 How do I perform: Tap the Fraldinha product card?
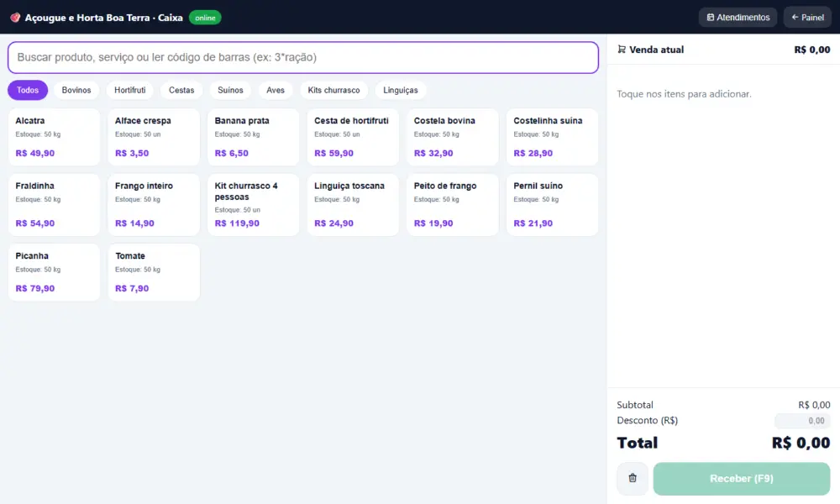[54, 205]
